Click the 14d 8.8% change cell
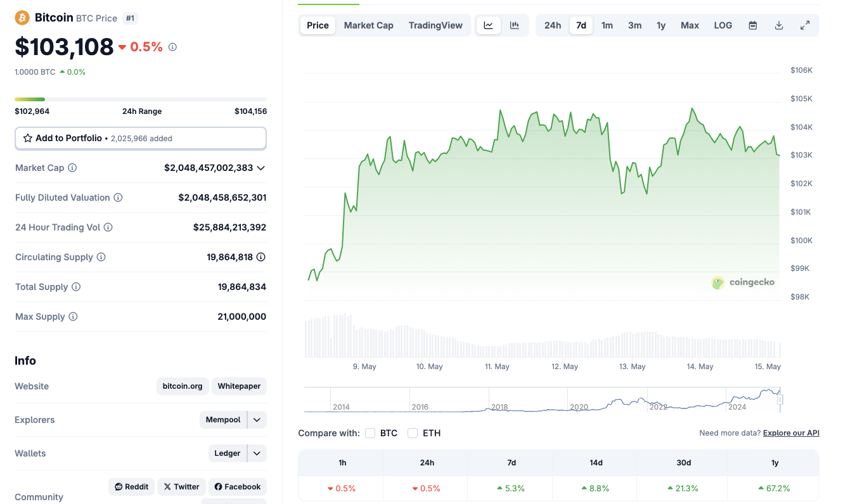Screen dimensions: 848x504 click(x=596, y=488)
